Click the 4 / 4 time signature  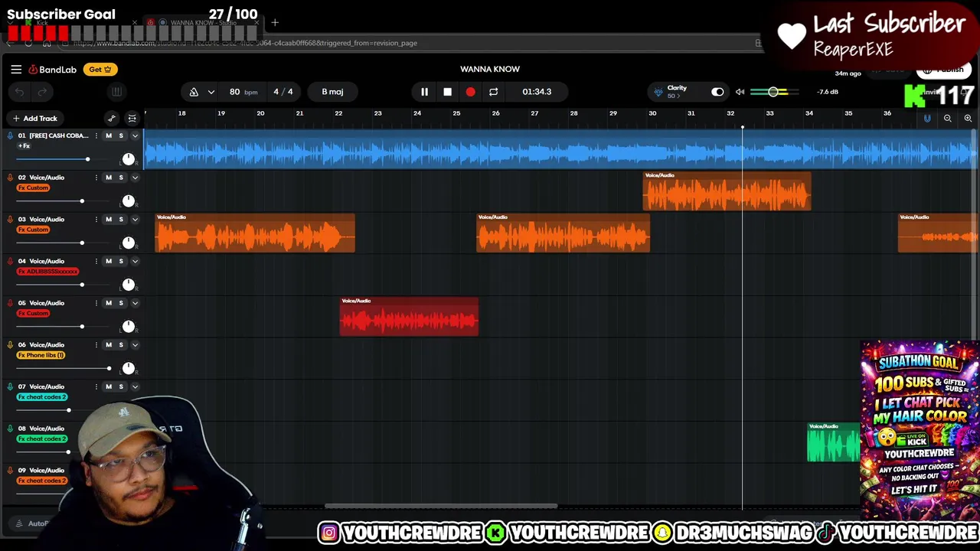tap(283, 92)
